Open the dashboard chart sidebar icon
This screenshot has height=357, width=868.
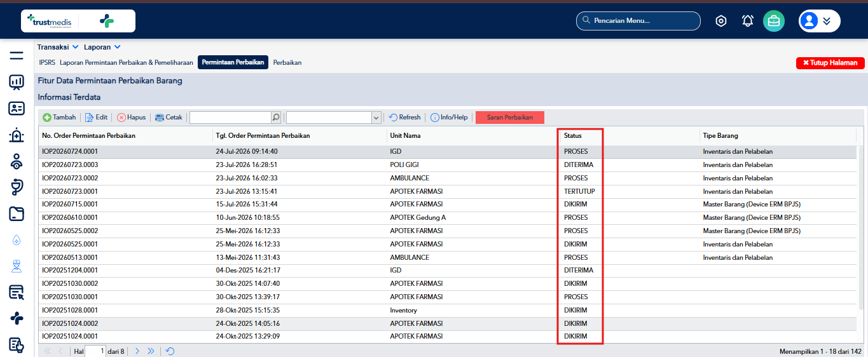[x=17, y=82]
